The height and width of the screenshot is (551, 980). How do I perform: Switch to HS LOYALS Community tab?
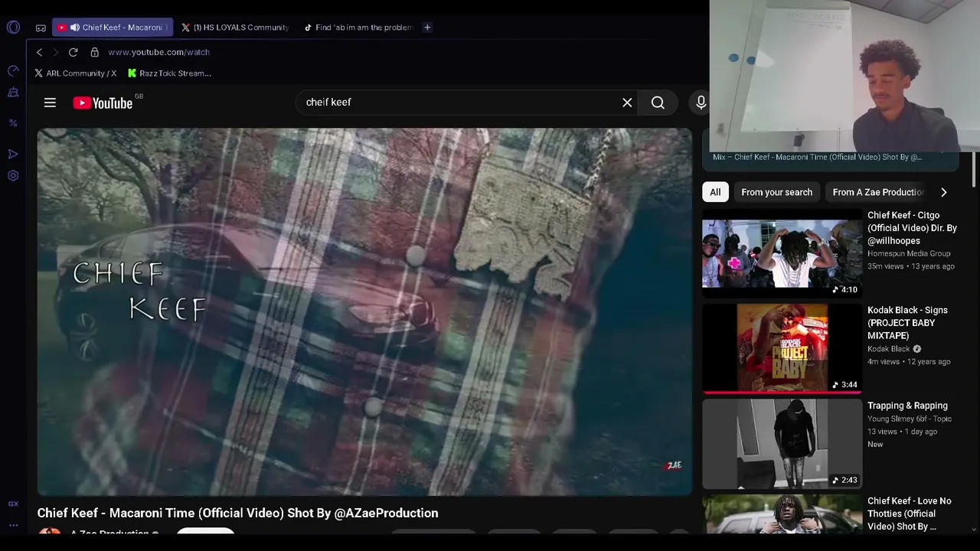click(x=235, y=28)
